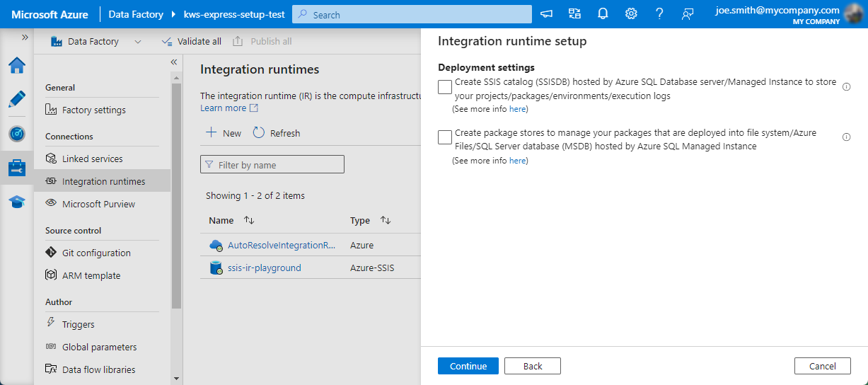Screen dimensions: 868x385
Task: Open the Manage toolbox icon
Action: 17,168
